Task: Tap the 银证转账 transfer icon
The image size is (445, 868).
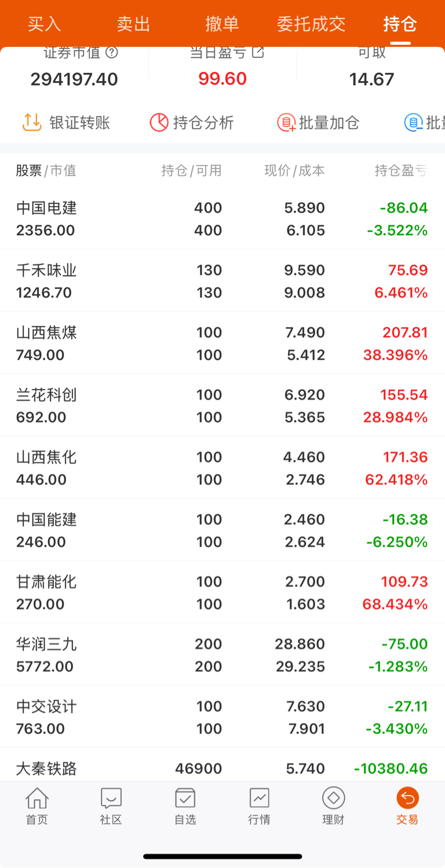Action: point(32,122)
